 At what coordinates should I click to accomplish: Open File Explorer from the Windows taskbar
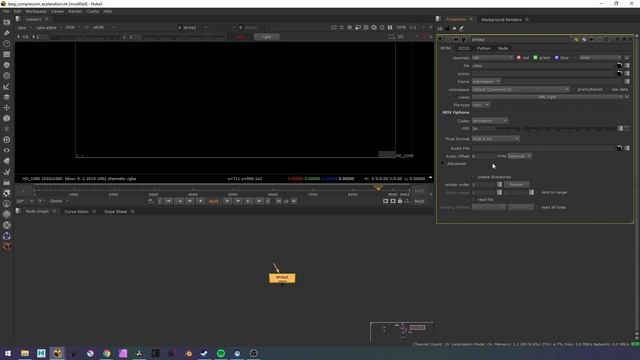pyautogui.click(x=25, y=353)
